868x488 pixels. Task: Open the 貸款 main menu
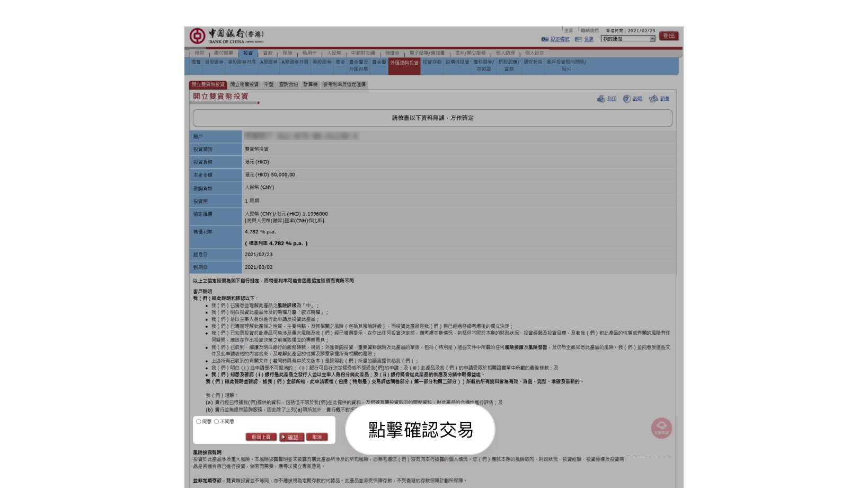(x=268, y=53)
